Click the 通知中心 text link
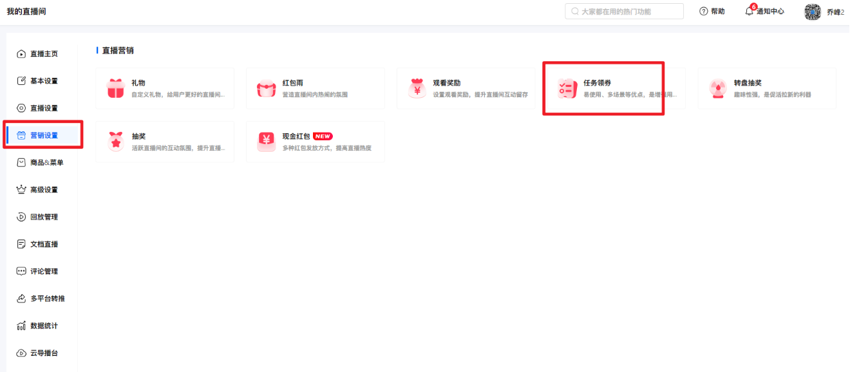Viewport: 868px width, 372px height. pos(770,12)
